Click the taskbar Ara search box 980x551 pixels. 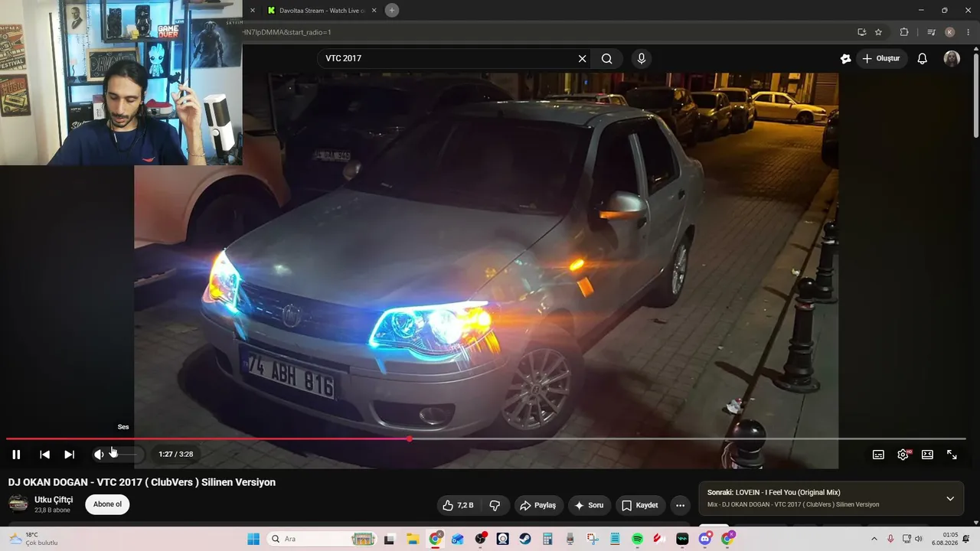tap(322, 539)
